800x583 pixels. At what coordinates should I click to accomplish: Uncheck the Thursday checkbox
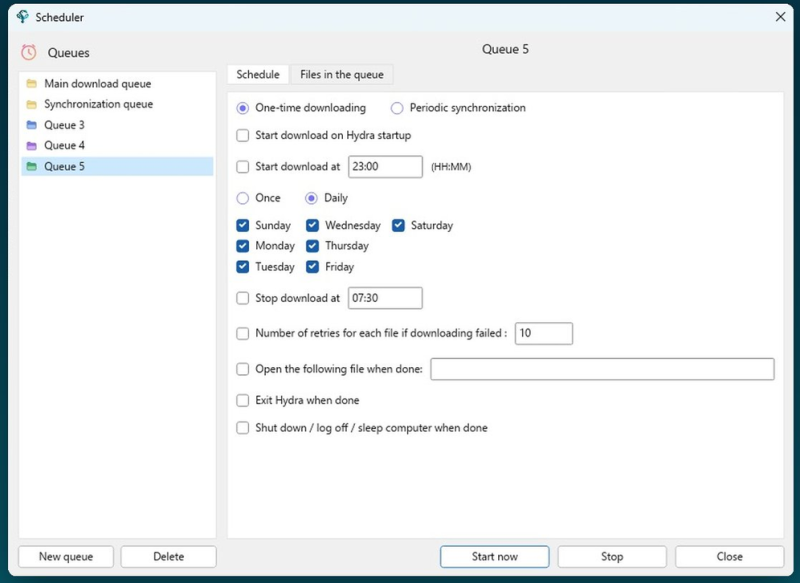click(x=312, y=246)
